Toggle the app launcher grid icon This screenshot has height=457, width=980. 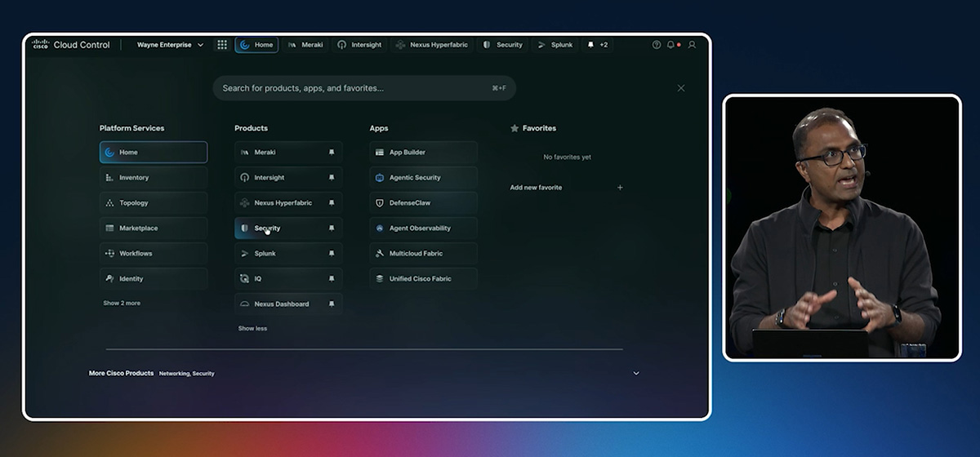[222, 45]
